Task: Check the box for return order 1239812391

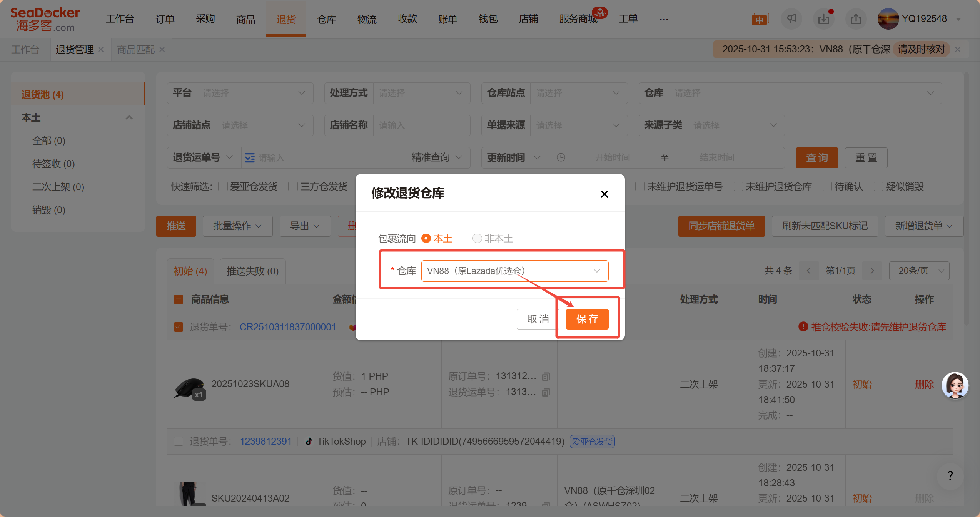Action: point(179,441)
